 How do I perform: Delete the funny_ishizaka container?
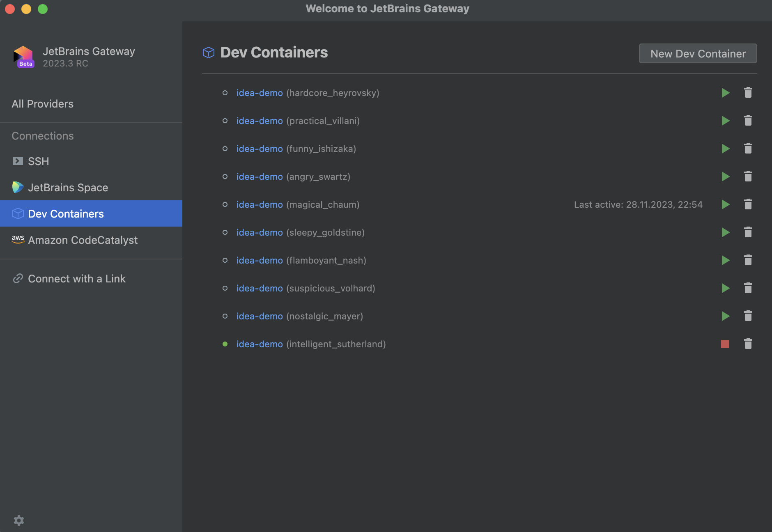click(748, 149)
